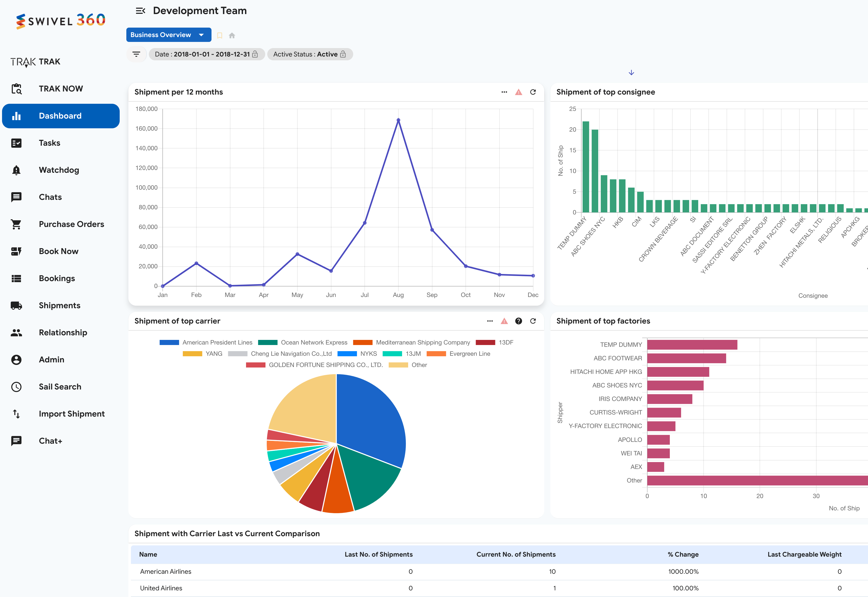The height and width of the screenshot is (597, 868).
Task: Click the August peak data point
Action: coord(398,120)
